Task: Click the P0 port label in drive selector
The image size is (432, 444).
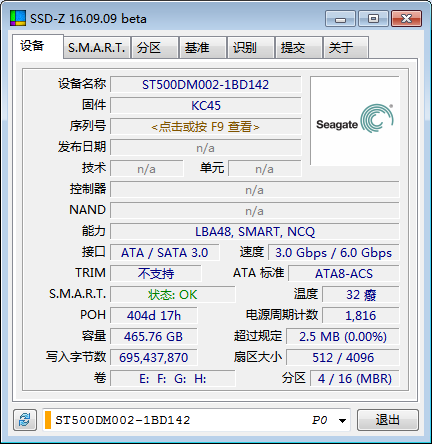Action: tap(319, 420)
